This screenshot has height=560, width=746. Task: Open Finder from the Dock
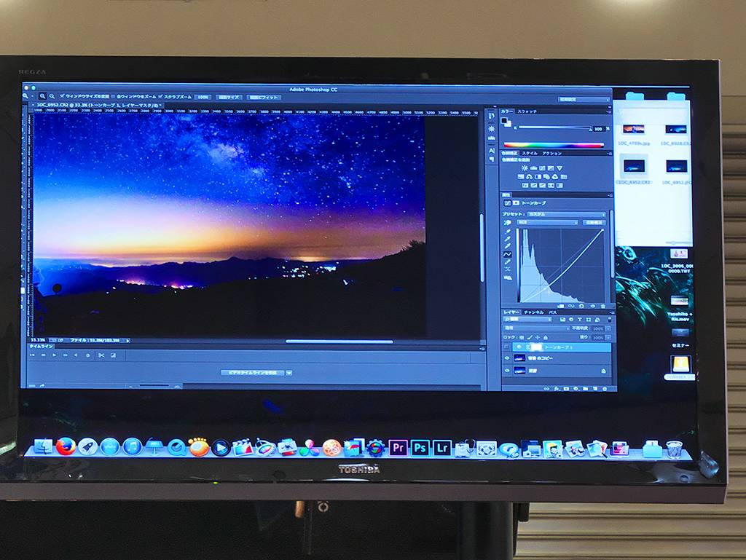tap(43, 447)
